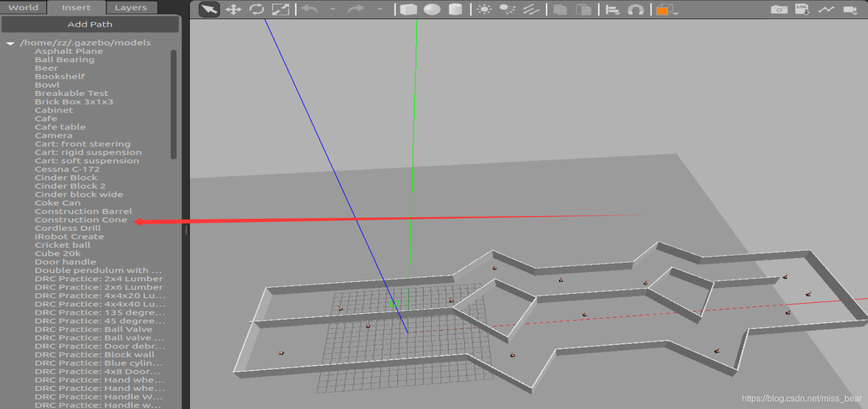Open the orange view angle cube
Screen dimensions: 868x409
click(666, 10)
